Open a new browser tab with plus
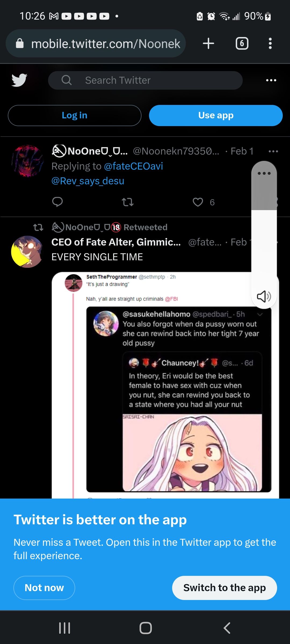Image resolution: width=290 pixels, height=644 pixels. [x=208, y=43]
